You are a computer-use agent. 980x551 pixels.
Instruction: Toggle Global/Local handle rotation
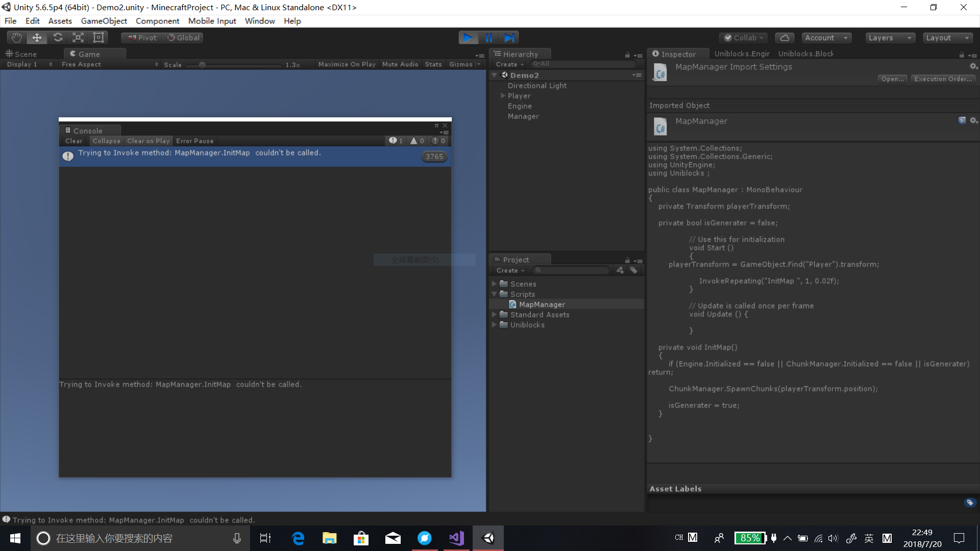point(183,38)
